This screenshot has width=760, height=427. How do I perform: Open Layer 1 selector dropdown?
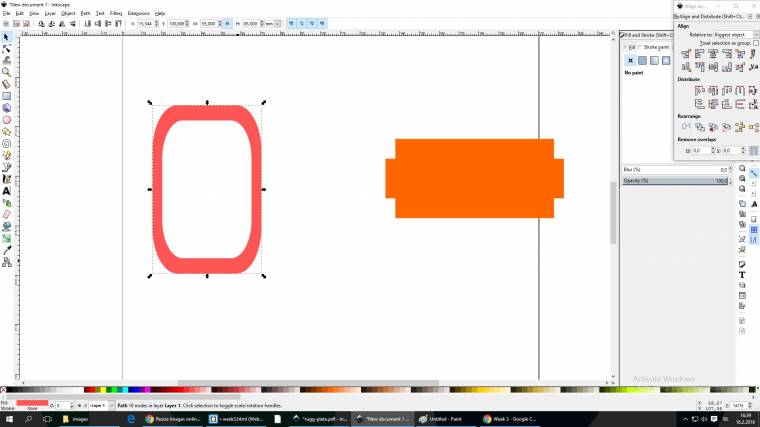point(102,406)
